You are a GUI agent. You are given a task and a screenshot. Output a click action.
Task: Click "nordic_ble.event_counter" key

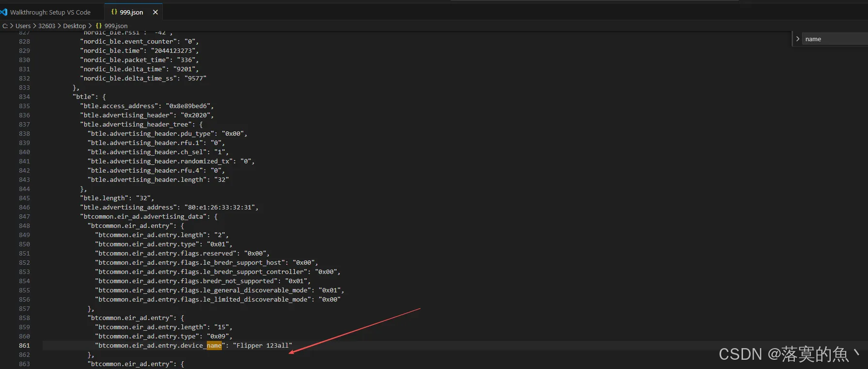pos(128,41)
